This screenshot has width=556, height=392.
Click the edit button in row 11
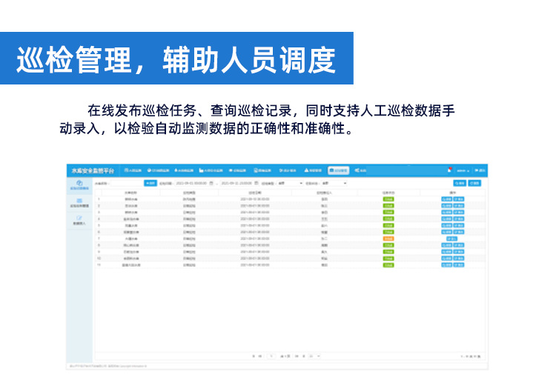point(458,265)
